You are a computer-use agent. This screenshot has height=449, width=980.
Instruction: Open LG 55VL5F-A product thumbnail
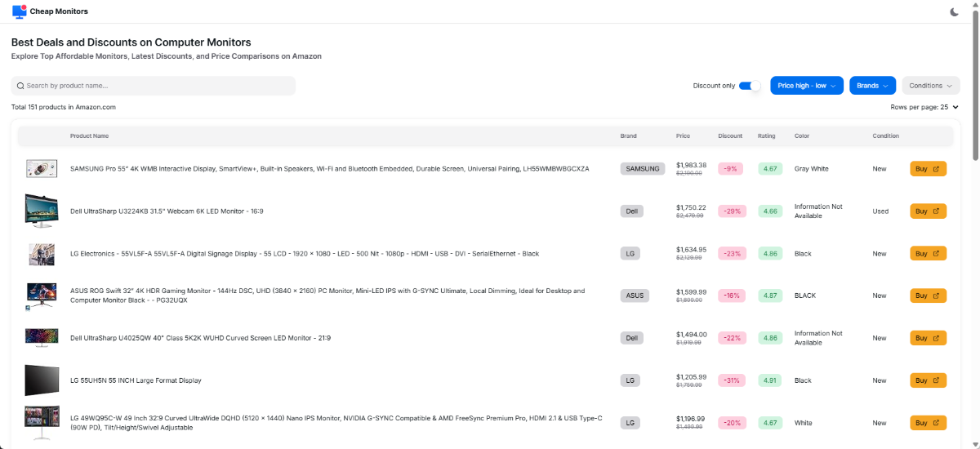[x=41, y=254]
